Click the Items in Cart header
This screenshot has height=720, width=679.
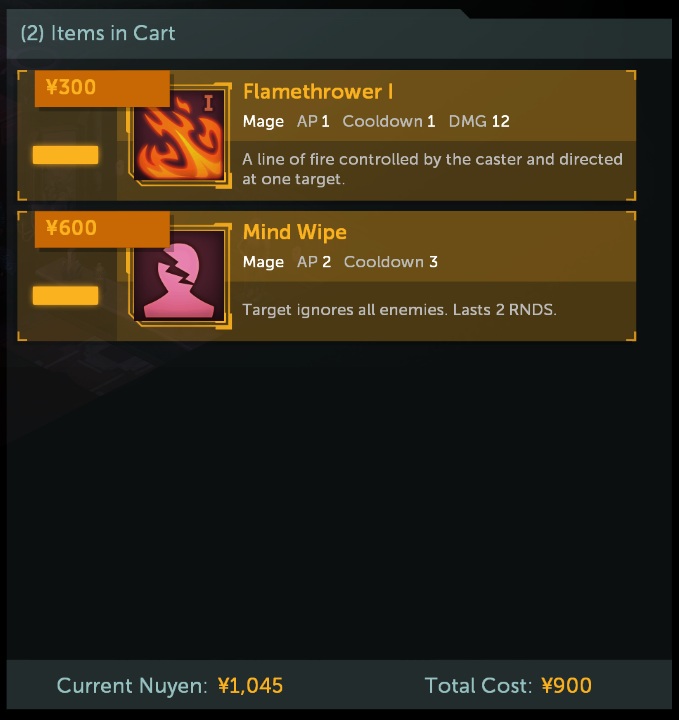[x=98, y=33]
